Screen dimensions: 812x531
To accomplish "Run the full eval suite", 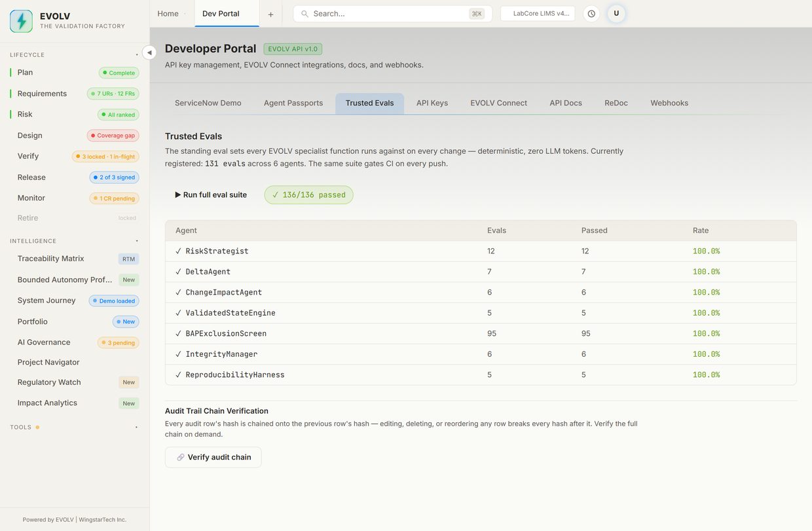I will tap(211, 195).
